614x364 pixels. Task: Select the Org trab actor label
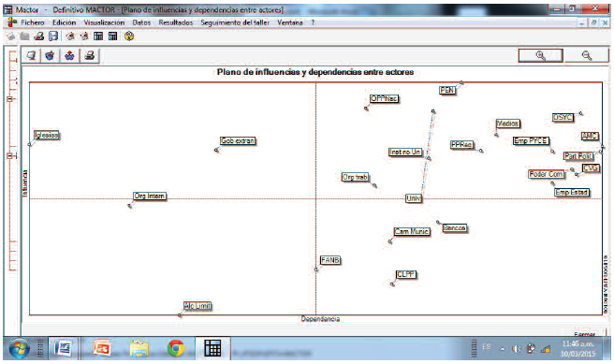[x=355, y=177]
